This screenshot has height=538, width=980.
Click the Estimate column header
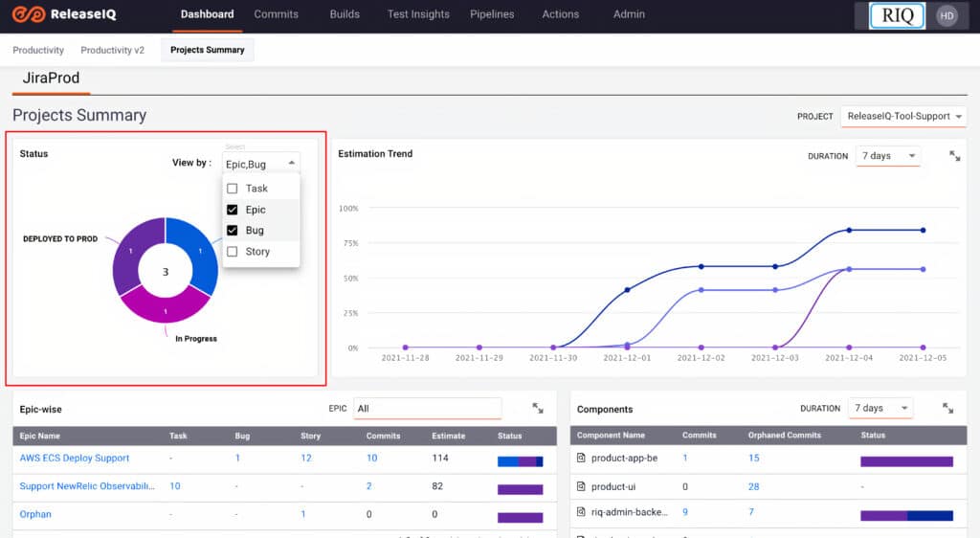point(448,436)
